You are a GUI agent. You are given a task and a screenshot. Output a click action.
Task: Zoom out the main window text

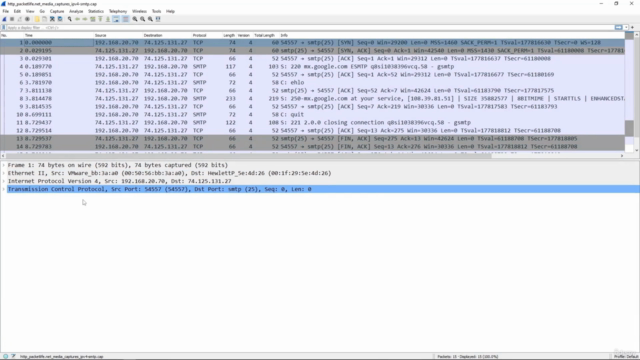(x=142, y=19)
